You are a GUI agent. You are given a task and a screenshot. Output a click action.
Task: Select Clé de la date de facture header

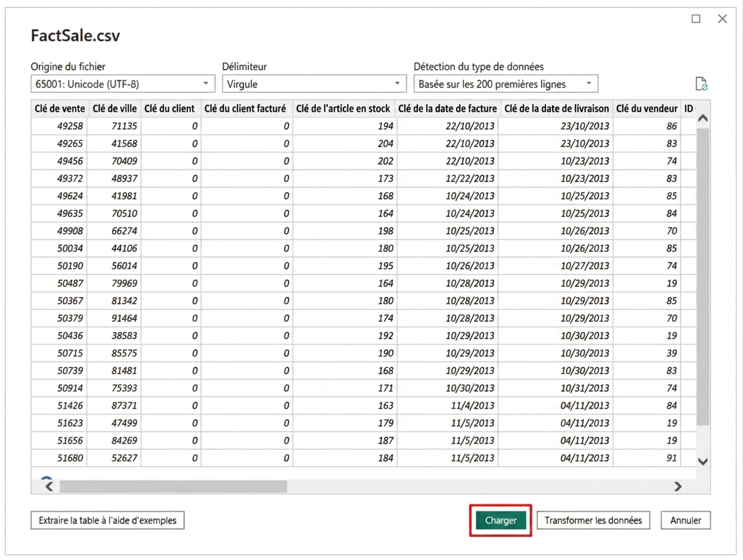(447, 108)
